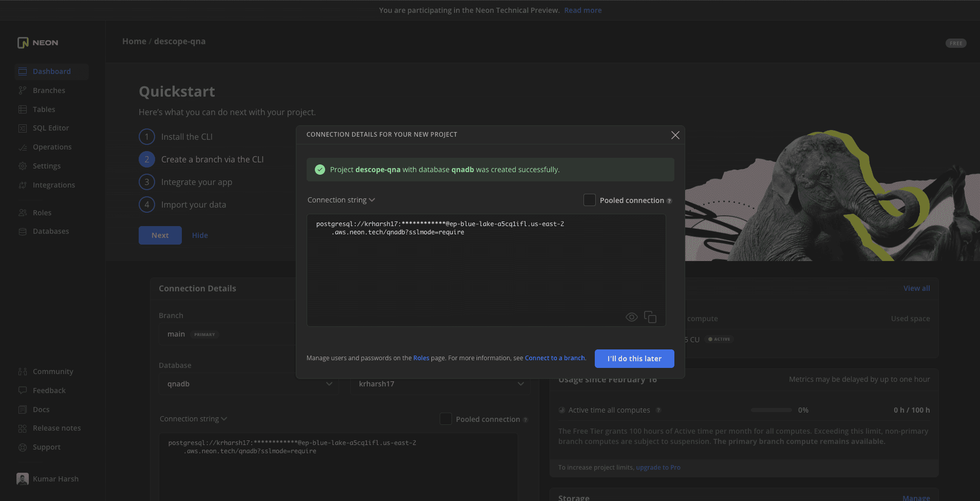Dismiss the dialog with I'll do this later
The height and width of the screenshot is (501, 980).
point(634,358)
